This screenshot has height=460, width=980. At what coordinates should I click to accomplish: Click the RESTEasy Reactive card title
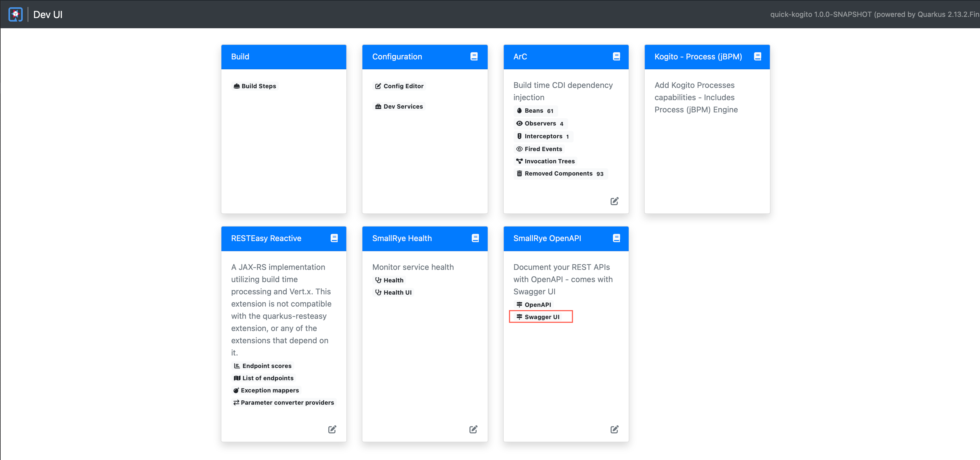click(266, 238)
